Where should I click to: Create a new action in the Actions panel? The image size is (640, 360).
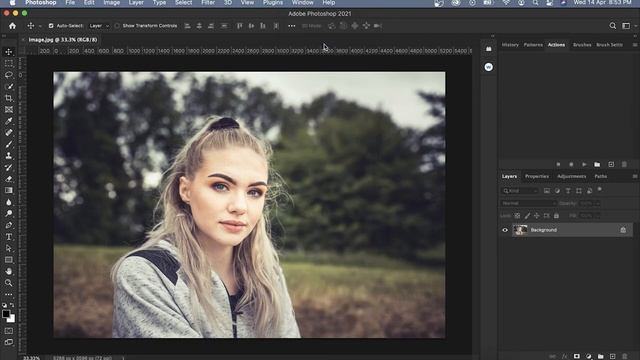pyautogui.click(x=611, y=164)
